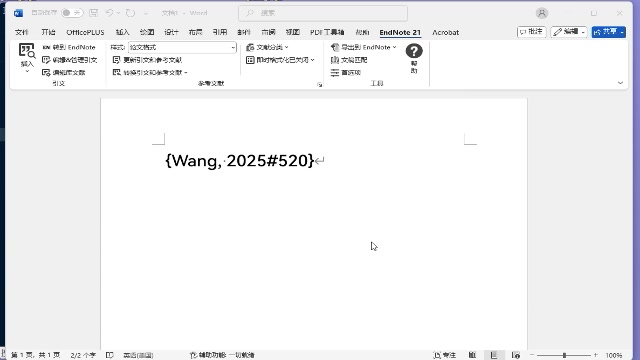Open the Export to EndNote dropdown
The image size is (640, 360).
(363, 47)
